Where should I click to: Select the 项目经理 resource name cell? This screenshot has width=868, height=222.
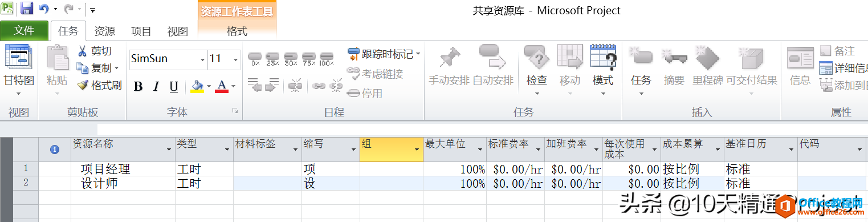(123, 169)
